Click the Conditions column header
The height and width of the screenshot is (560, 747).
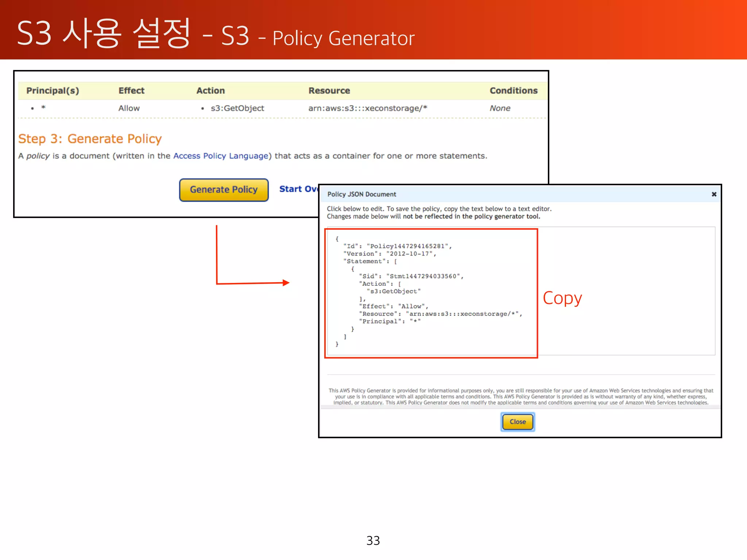tap(514, 90)
